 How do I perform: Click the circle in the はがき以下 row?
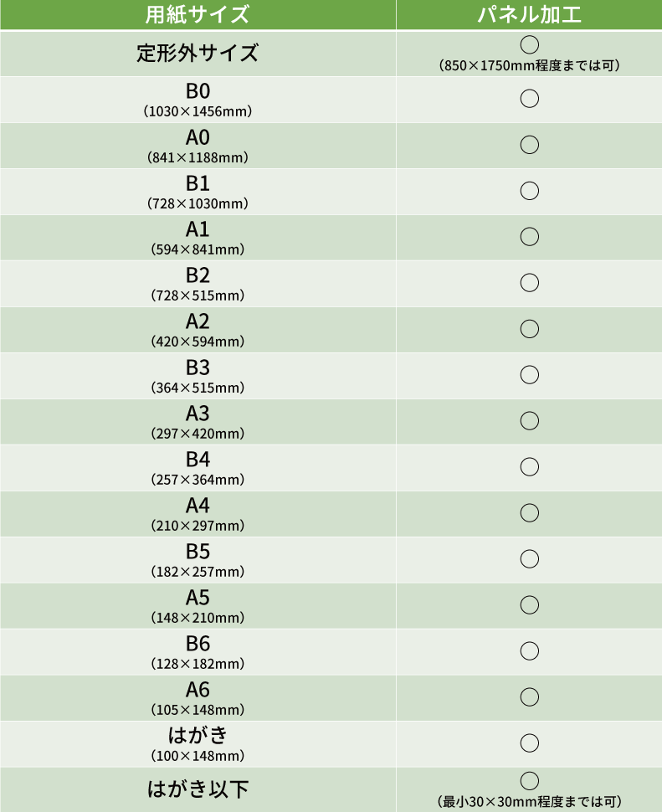529,781
